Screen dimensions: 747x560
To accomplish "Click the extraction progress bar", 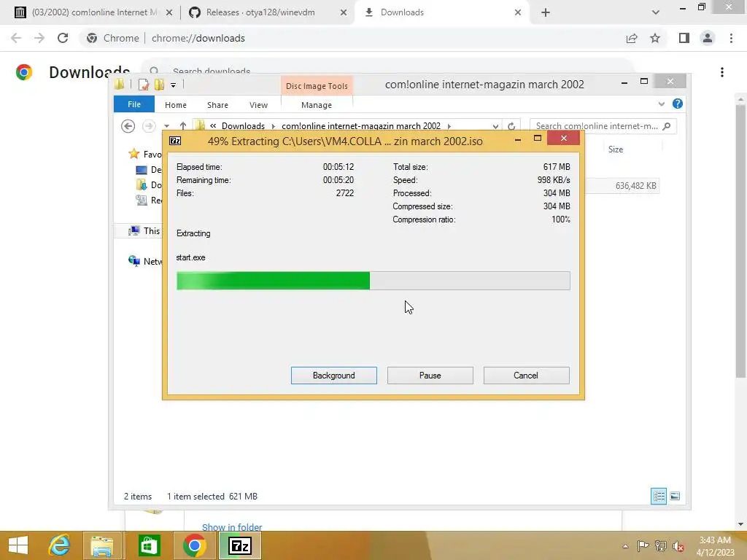I will 373,281.
